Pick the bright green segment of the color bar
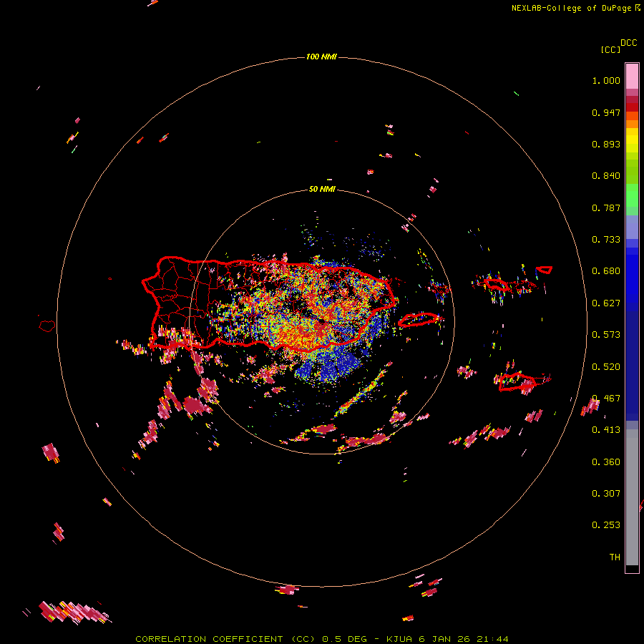 (632, 195)
